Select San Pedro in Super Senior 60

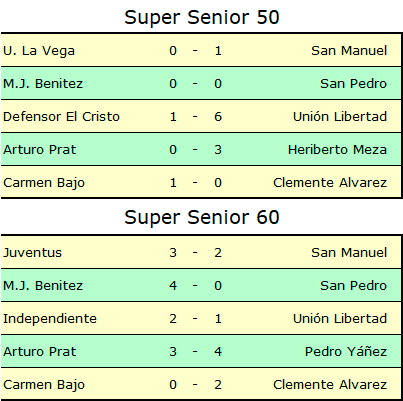(x=353, y=286)
